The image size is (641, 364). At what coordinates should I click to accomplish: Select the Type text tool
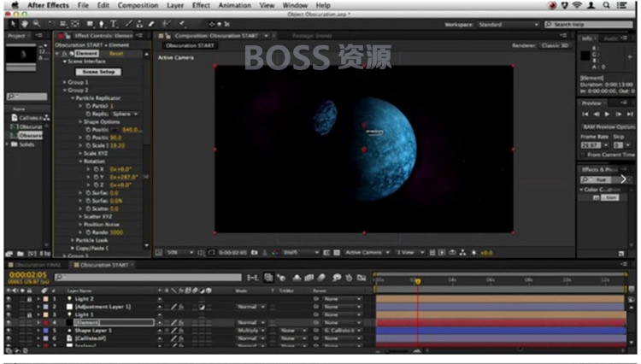tap(113, 24)
